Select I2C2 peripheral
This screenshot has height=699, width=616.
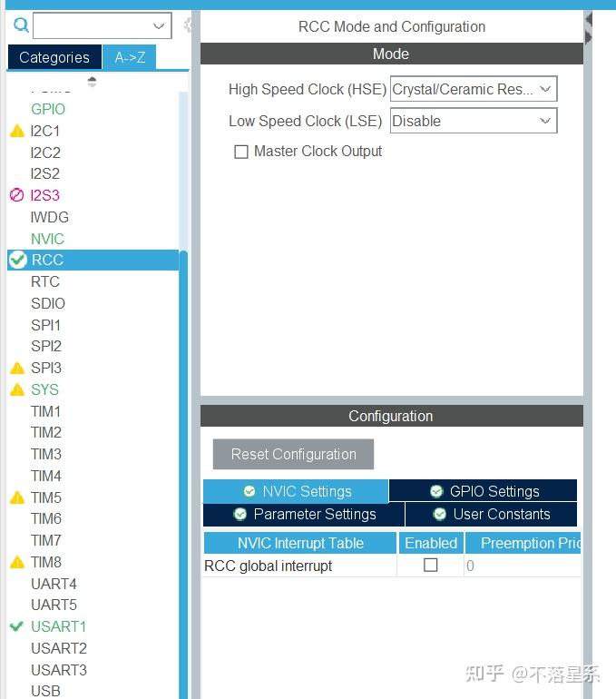tap(45, 153)
